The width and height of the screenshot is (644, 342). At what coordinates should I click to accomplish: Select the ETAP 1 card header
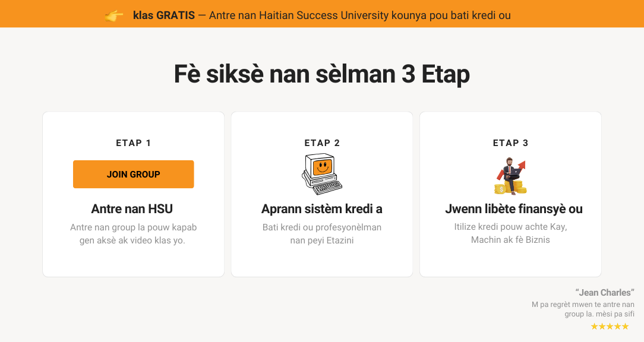coord(133,142)
